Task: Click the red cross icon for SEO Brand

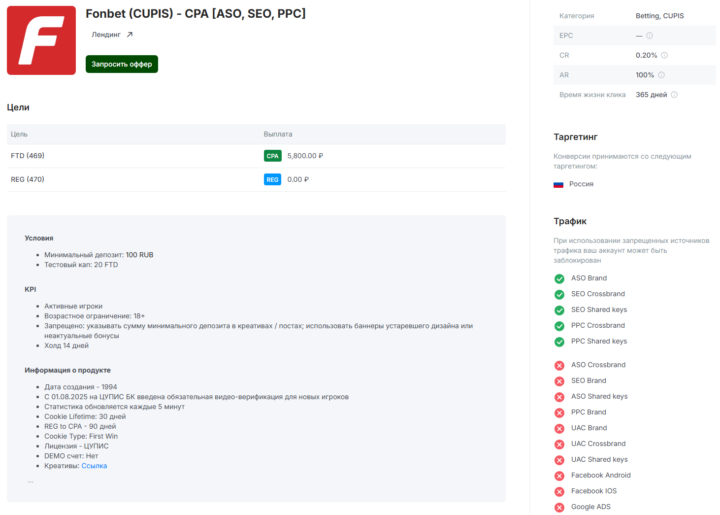Action: coord(559,381)
